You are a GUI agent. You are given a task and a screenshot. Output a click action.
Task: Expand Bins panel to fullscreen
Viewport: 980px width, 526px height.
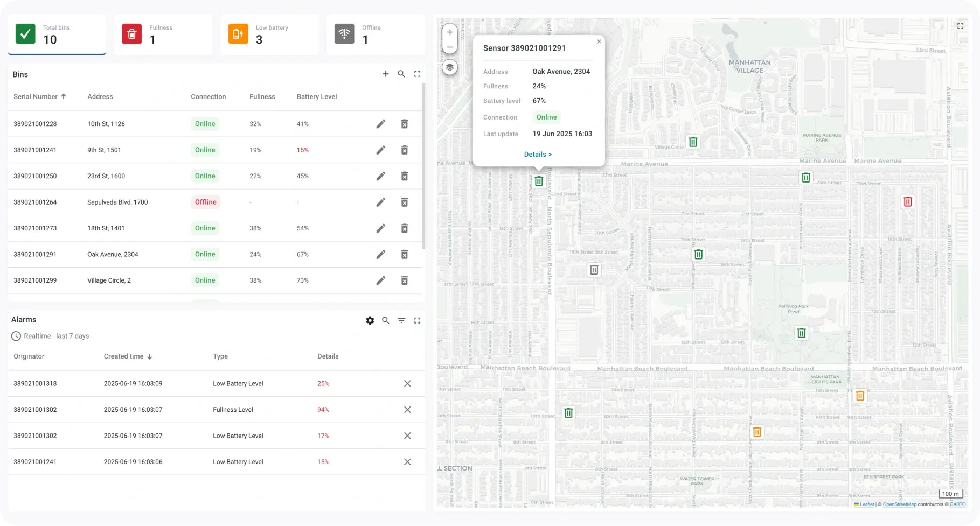[x=417, y=74]
